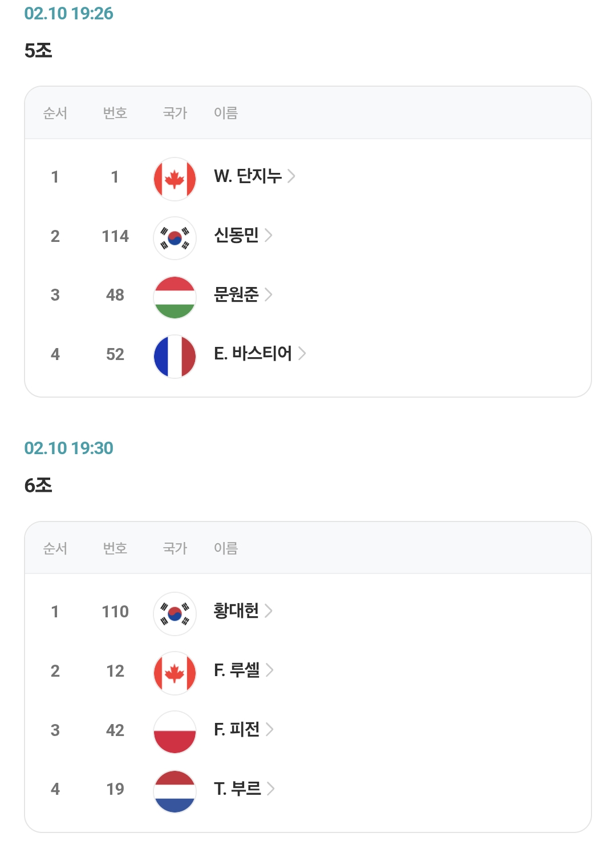Click Poland flag beside F. 피전
Image resolution: width=616 pixels, height=845 pixels.
click(175, 732)
